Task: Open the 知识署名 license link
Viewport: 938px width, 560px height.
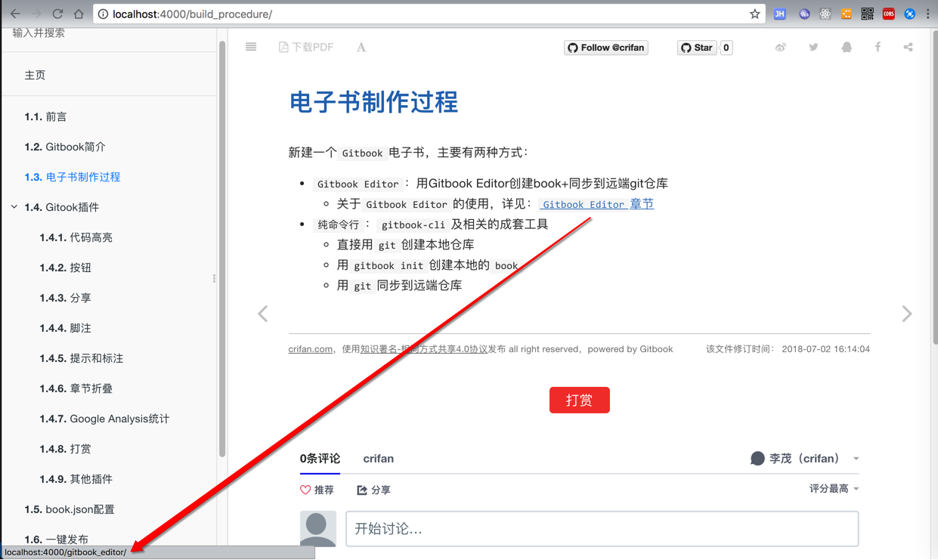Action: [x=424, y=349]
